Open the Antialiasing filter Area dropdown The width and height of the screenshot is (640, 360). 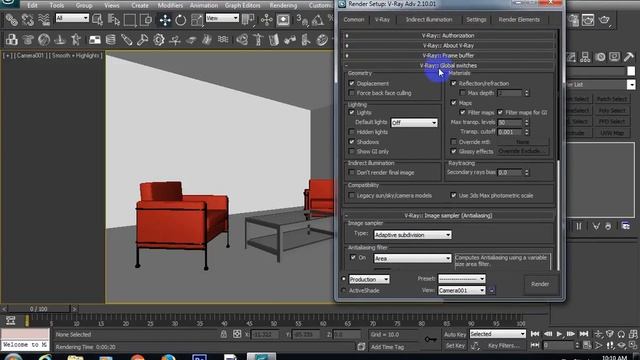(412, 258)
